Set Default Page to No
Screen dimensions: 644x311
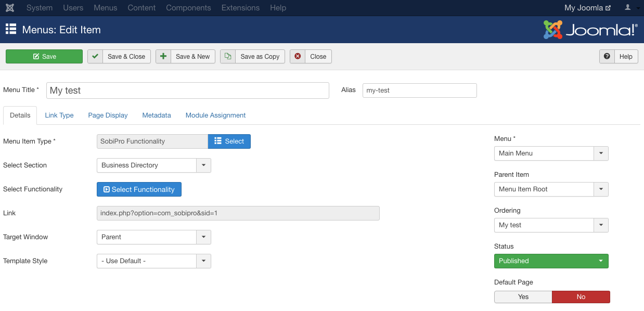click(x=581, y=296)
